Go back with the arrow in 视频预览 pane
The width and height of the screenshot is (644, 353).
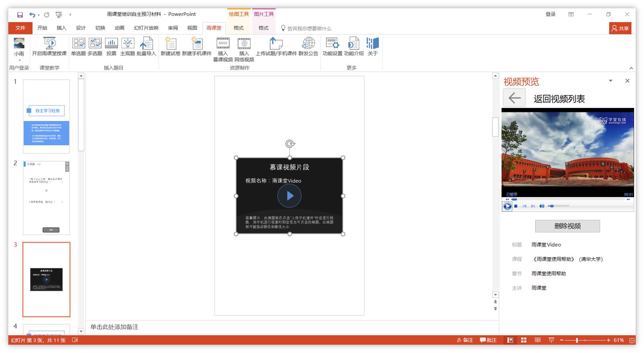tap(514, 98)
